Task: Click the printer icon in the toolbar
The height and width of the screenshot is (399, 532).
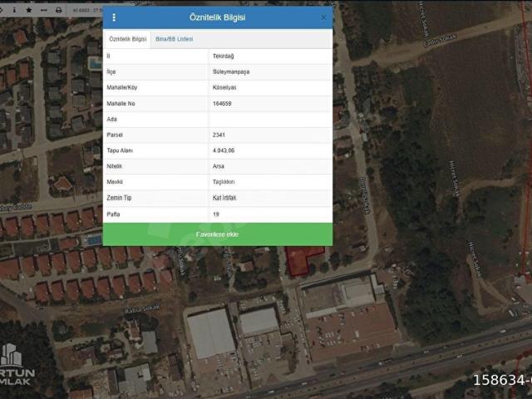Action: tap(59, 10)
